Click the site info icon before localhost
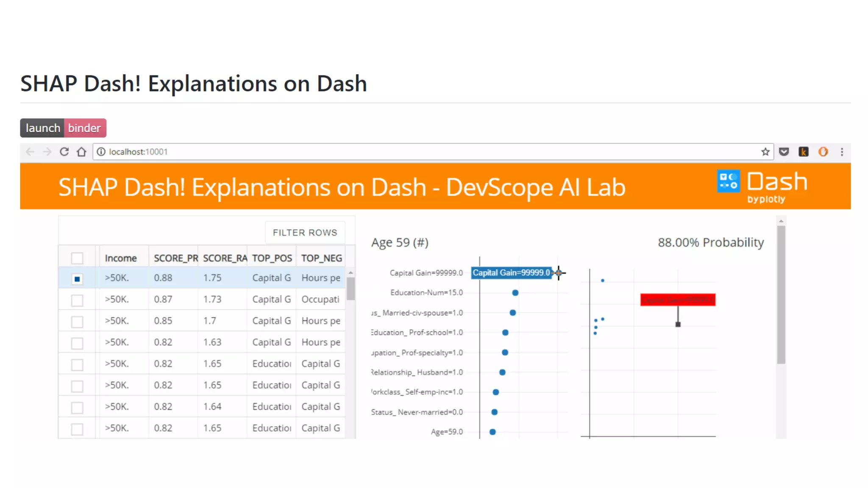868x488 pixels. click(x=101, y=152)
